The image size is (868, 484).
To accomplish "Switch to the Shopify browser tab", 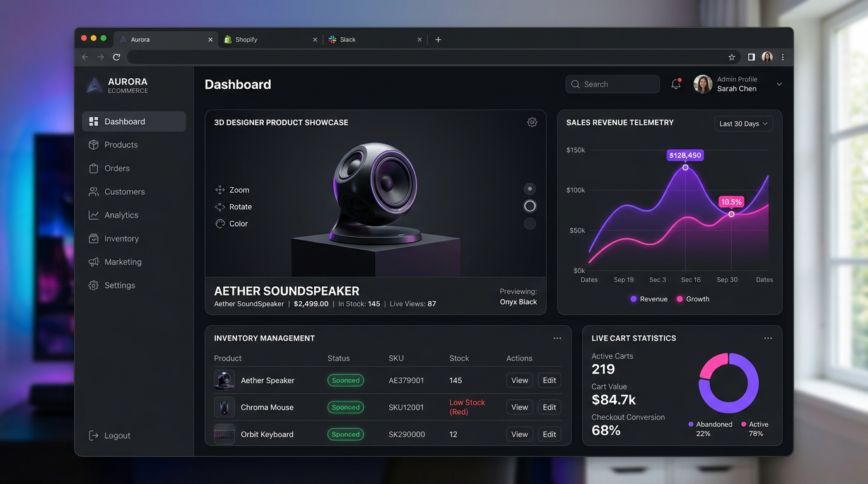I will (x=271, y=39).
